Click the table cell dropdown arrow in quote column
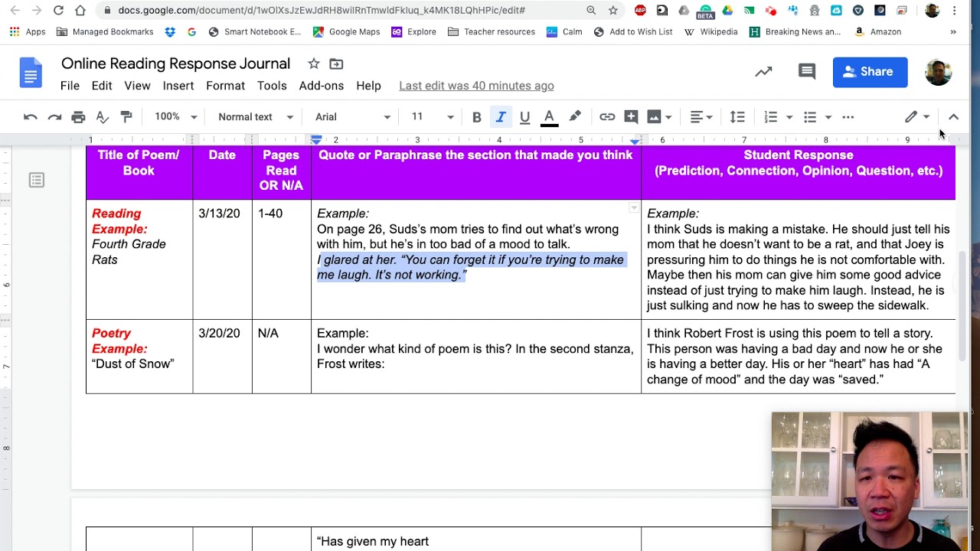This screenshot has width=980, height=551. (633, 208)
